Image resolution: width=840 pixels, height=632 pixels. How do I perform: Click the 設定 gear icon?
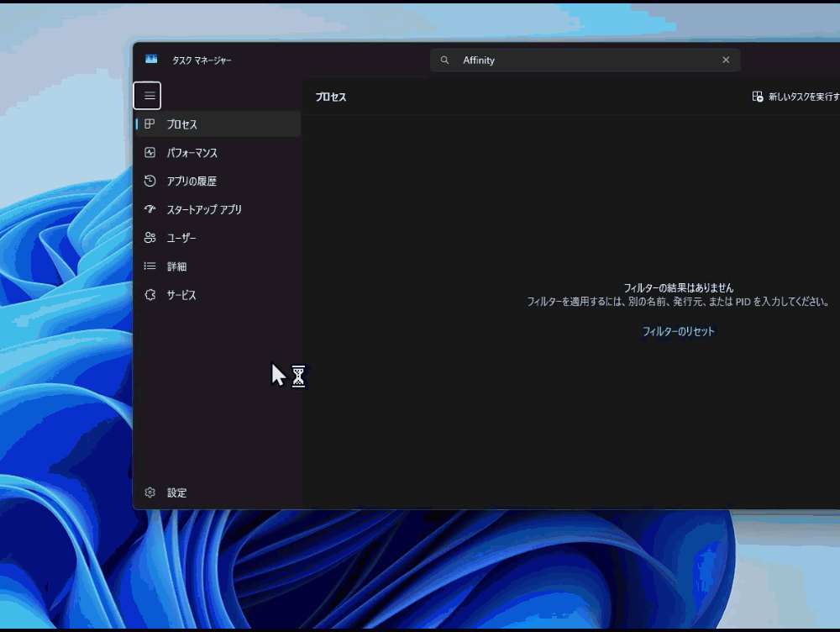[150, 492]
